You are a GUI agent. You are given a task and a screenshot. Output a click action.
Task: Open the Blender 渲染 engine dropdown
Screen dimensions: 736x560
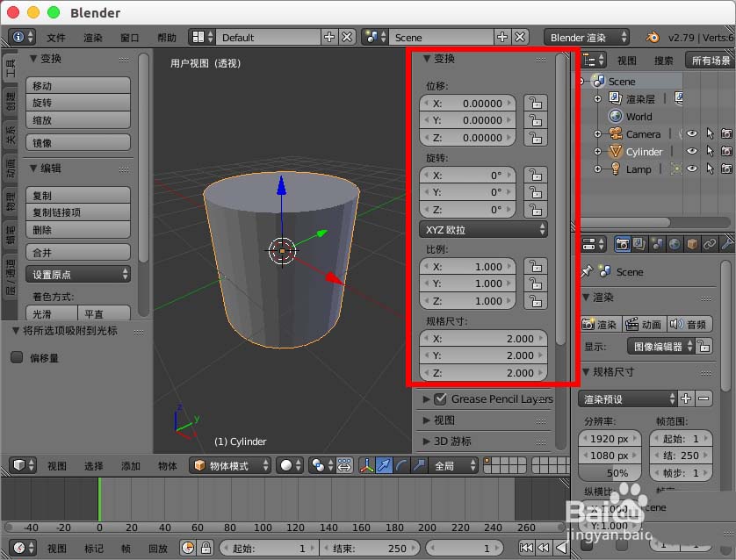[587, 37]
